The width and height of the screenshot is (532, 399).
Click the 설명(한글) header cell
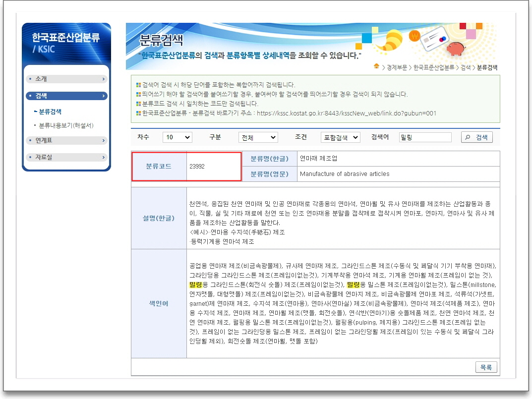click(x=159, y=218)
